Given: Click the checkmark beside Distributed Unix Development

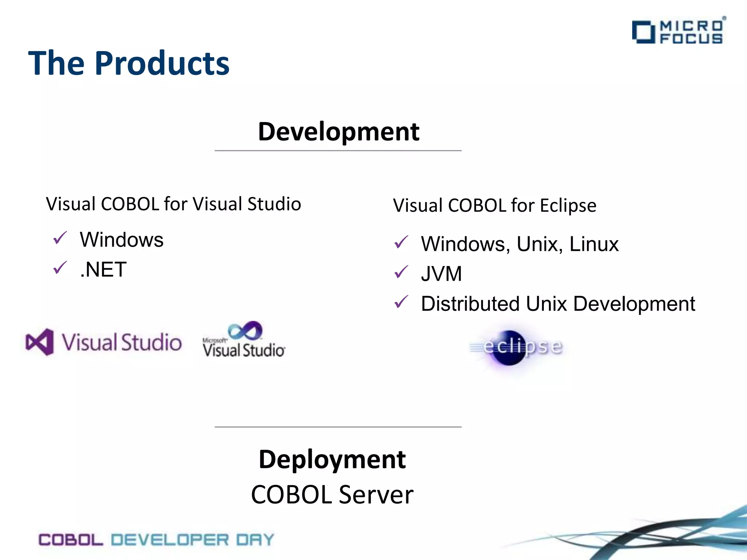Looking at the screenshot, I should 401,302.
